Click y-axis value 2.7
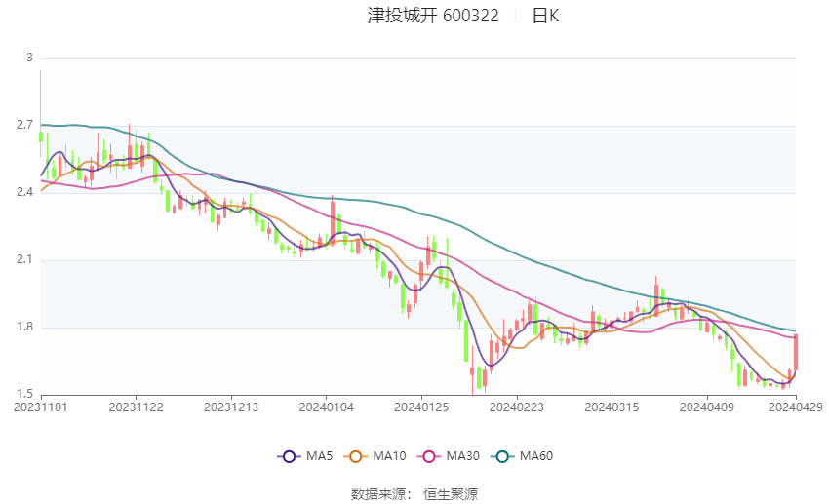Screen dimensions: 829x504 tap(24, 125)
